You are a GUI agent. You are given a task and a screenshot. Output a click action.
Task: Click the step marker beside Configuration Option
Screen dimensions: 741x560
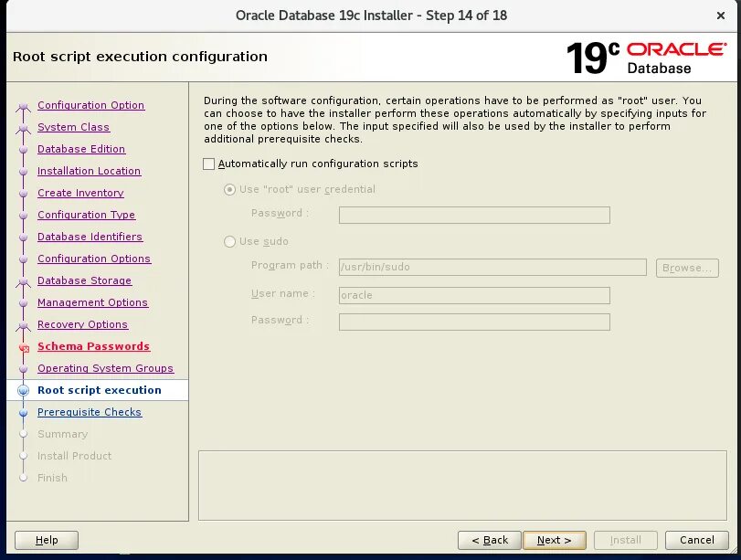(x=23, y=108)
